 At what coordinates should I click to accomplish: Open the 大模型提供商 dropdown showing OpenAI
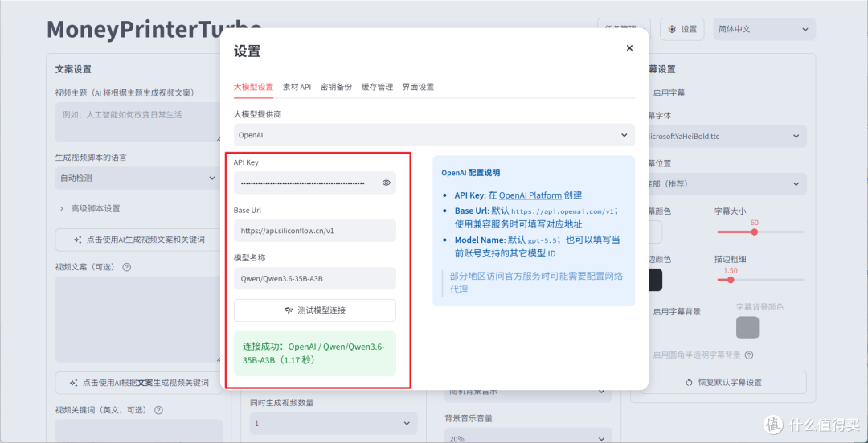point(434,134)
